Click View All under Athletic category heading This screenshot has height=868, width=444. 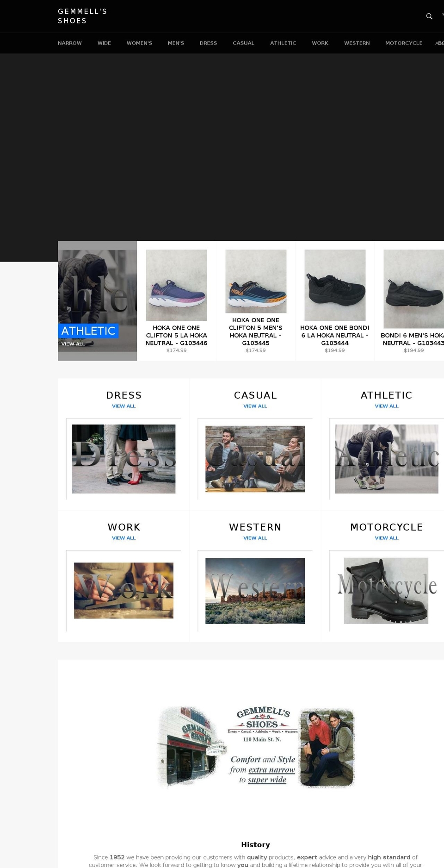coord(387,406)
